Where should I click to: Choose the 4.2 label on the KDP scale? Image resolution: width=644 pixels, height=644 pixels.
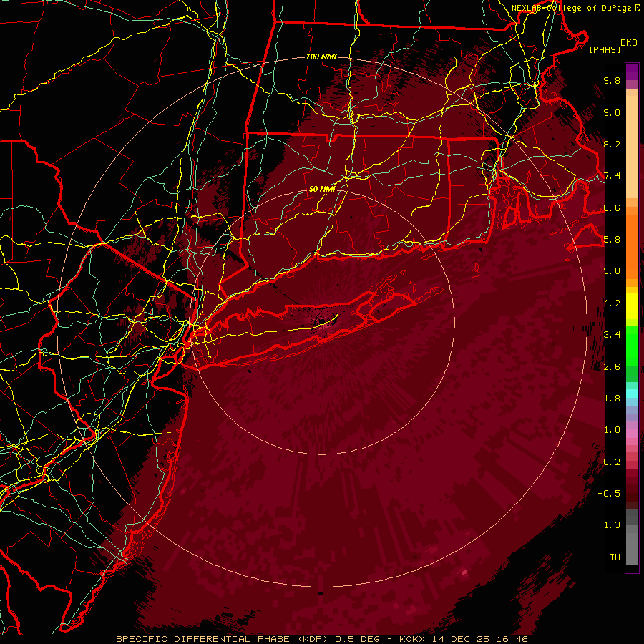tap(612, 303)
